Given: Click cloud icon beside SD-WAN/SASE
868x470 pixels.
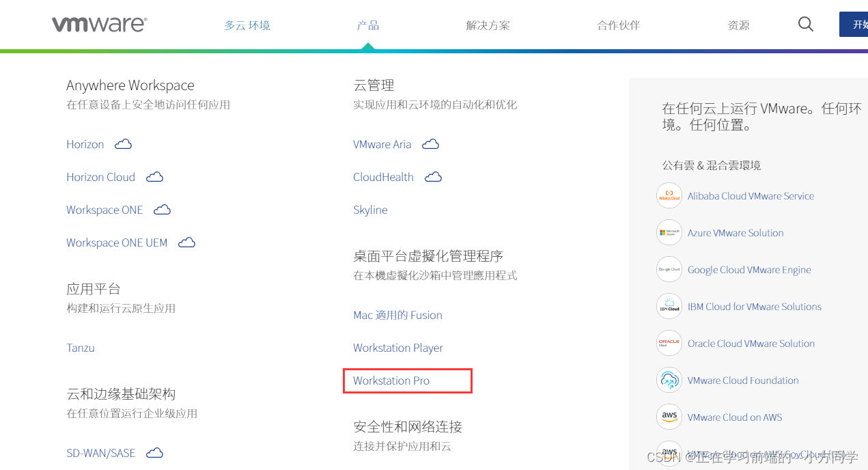Looking at the screenshot, I should [x=154, y=453].
